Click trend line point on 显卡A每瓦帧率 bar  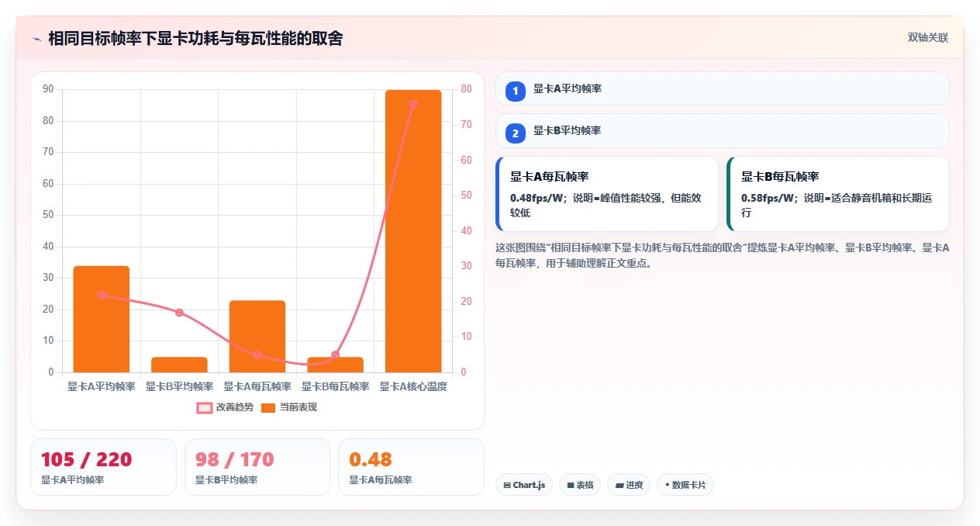[257, 355]
